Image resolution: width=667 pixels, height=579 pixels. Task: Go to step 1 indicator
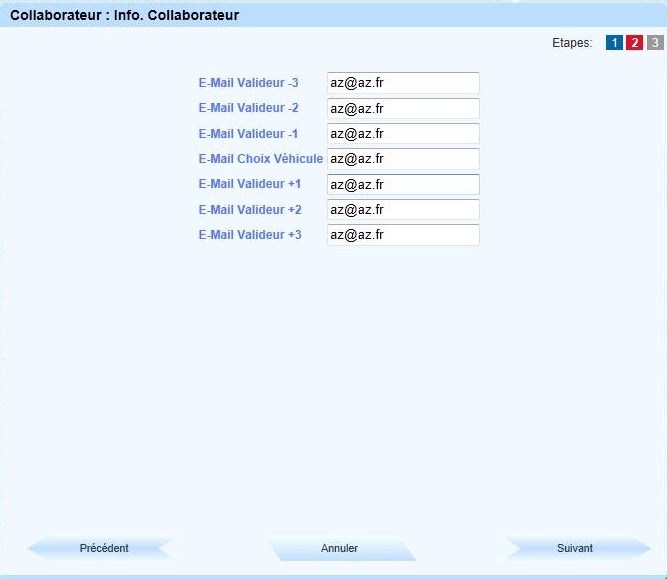point(614,43)
